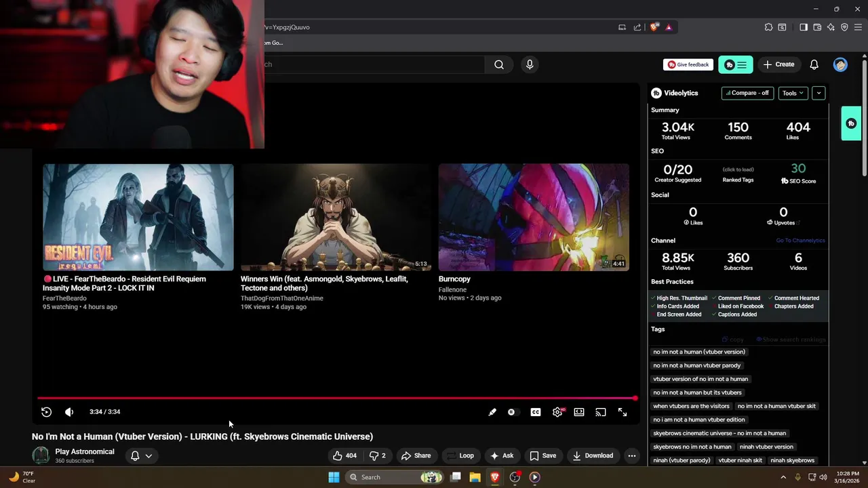The height and width of the screenshot is (488, 868).
Task: Toggle the browser sidebar panel
Action: (x=804, y=27)
